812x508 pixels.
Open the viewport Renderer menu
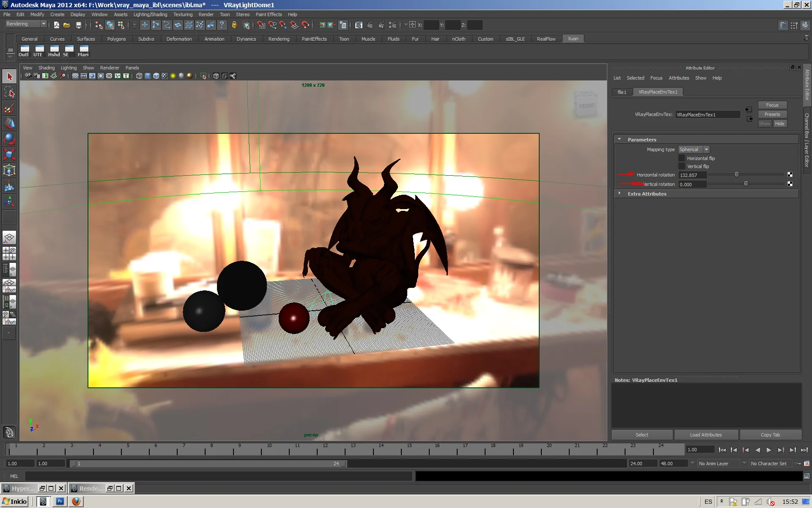[110, 68]
